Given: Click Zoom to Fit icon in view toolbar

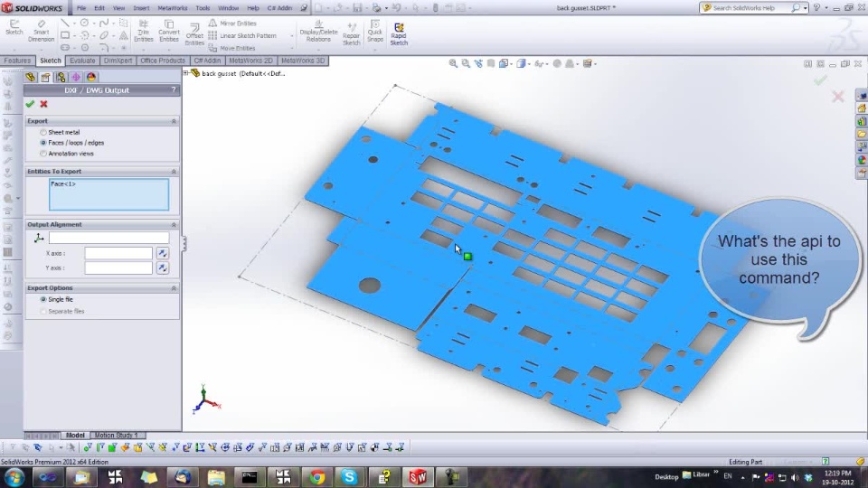Looking at the screenshot, I should coord(453,63).
